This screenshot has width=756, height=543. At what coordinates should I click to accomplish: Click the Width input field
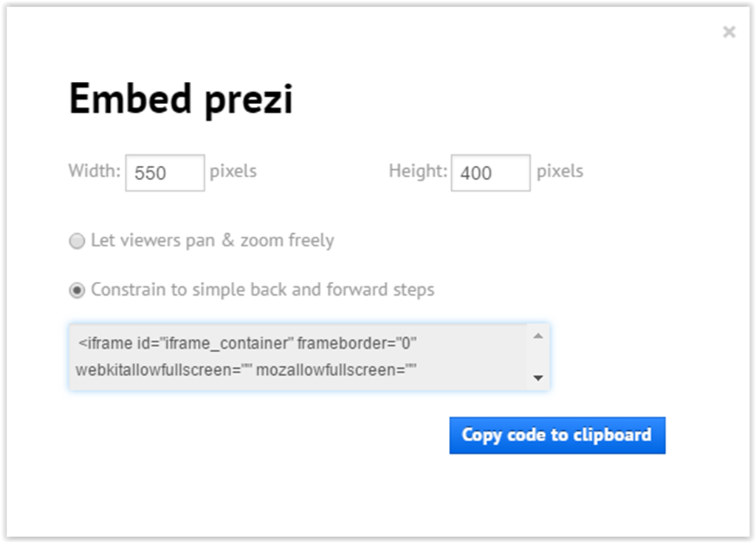pyautogui.click(x=165, y=173)
